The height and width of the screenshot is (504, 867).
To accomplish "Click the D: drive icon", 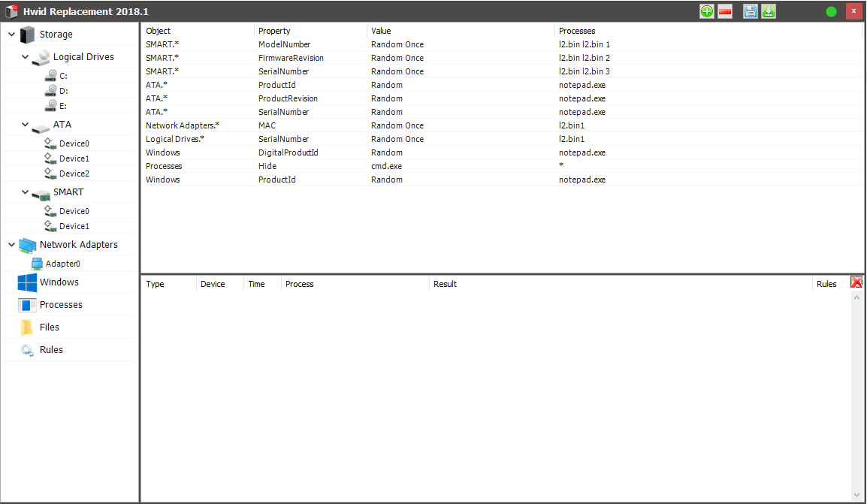I will (x=50, y=90).
